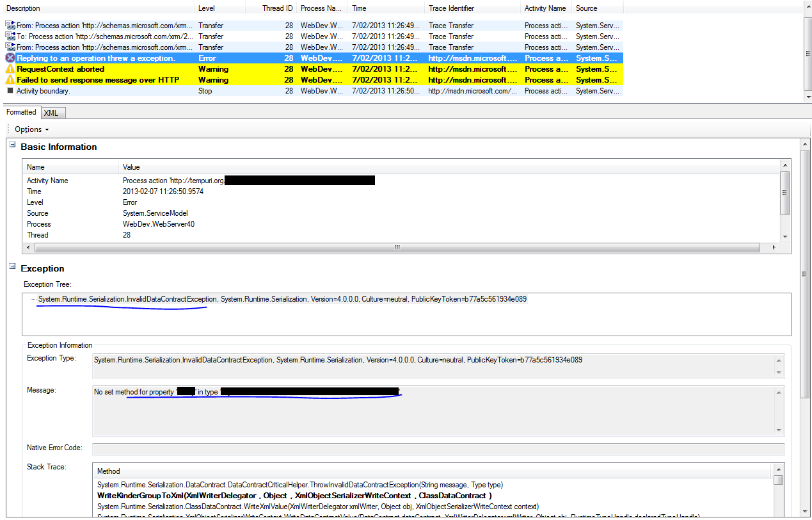The width and height of the screenshot is (812, 520).
Task: Click the down arrow of the Message box scrollbar
Action: pyautogui.click(x=779, y=430)
